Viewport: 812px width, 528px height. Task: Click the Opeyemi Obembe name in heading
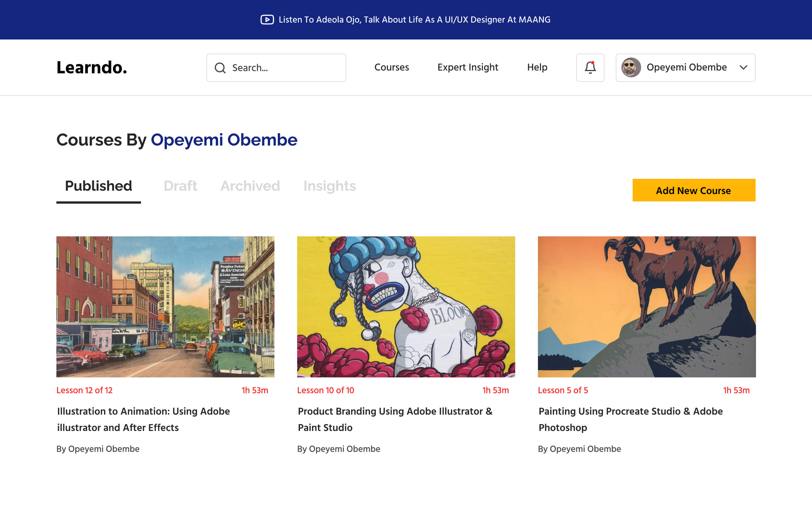(224, 140)
